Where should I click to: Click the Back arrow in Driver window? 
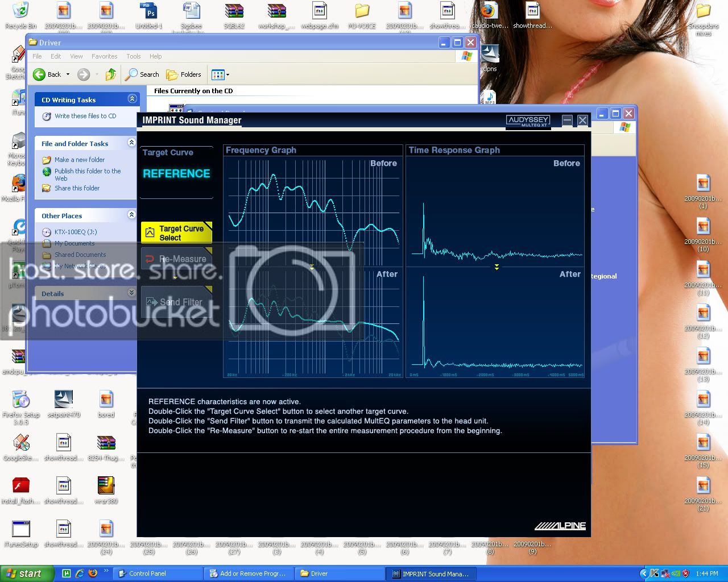pyautogui.click(x=47, y=74)
